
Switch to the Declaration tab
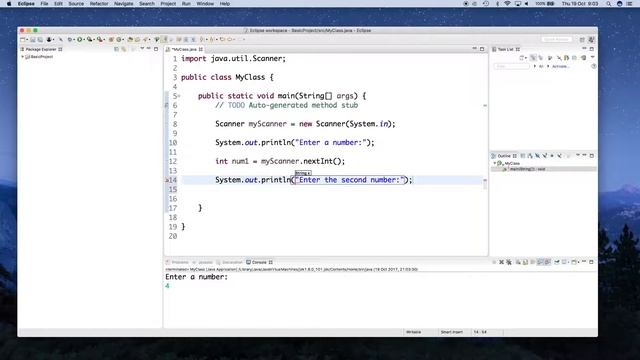[229, 262]
